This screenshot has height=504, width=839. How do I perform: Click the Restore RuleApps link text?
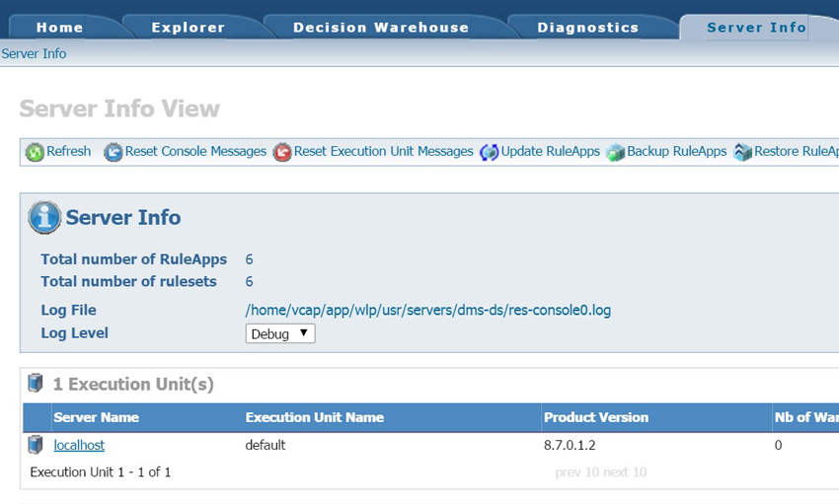797,151
